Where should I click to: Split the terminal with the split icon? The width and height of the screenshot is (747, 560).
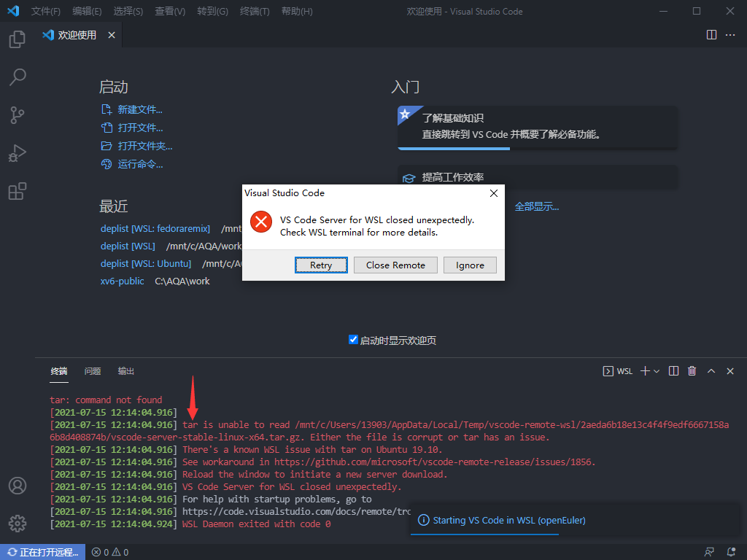pos(673,370)
